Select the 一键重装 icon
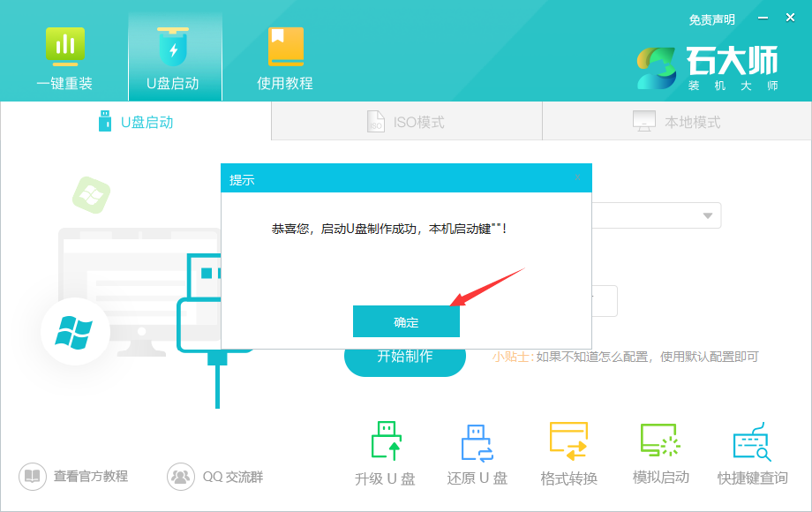 pos(64,55)
